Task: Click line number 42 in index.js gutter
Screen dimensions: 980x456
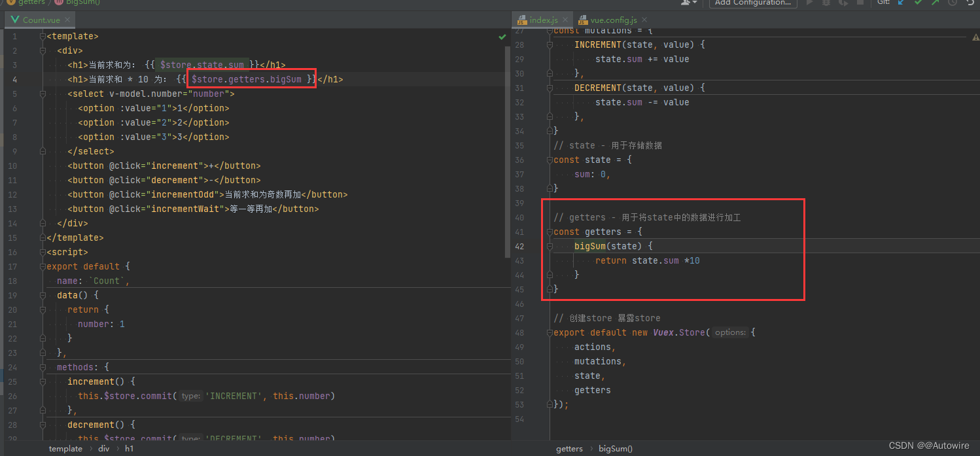Action: tap(519, 247)
